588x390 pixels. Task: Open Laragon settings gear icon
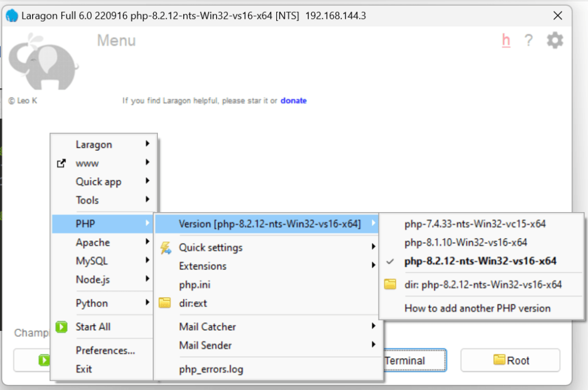[x=555, y=40]
